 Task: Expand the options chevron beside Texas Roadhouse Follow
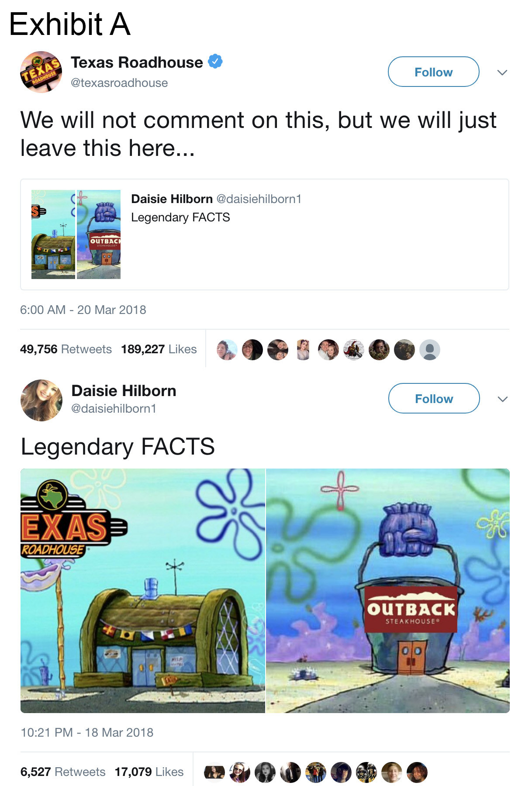click(x=502, y=72)
